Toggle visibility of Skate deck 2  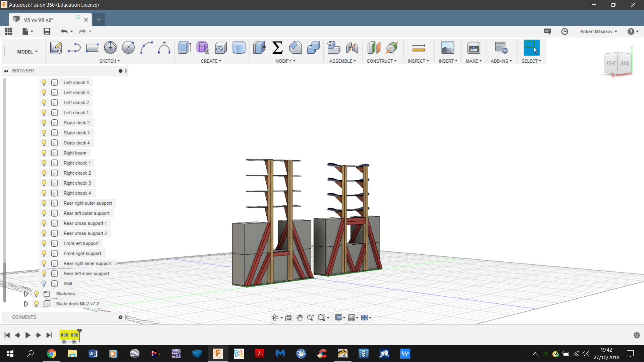(44, 123)
